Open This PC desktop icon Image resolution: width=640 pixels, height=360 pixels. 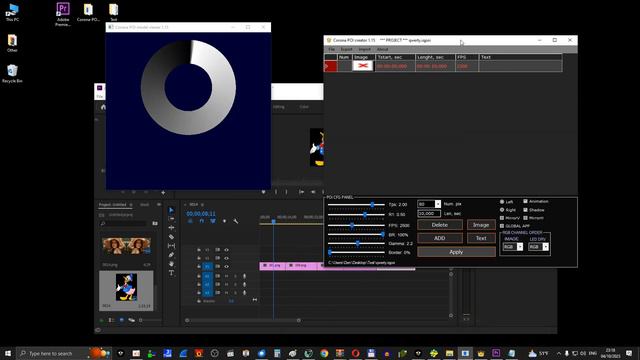[12, 12]
